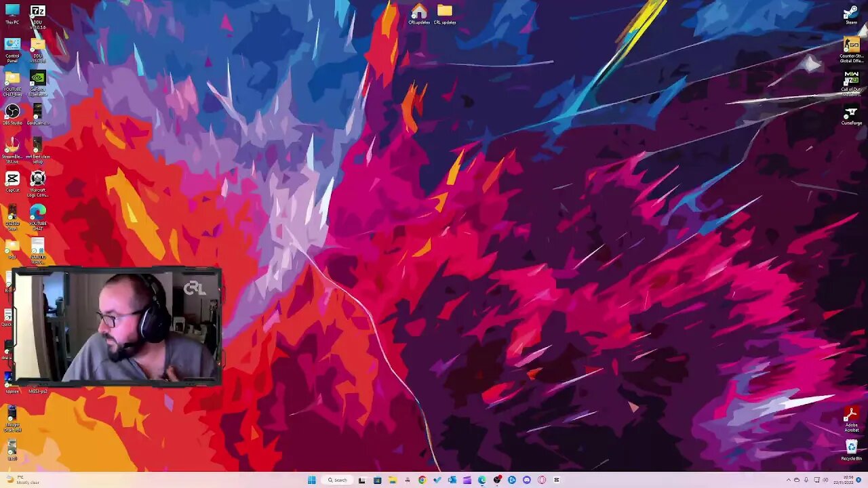This screenshot has height=488, width=868.
Task: Launch Google Chrome from taskbar
Action: (422, 480)
